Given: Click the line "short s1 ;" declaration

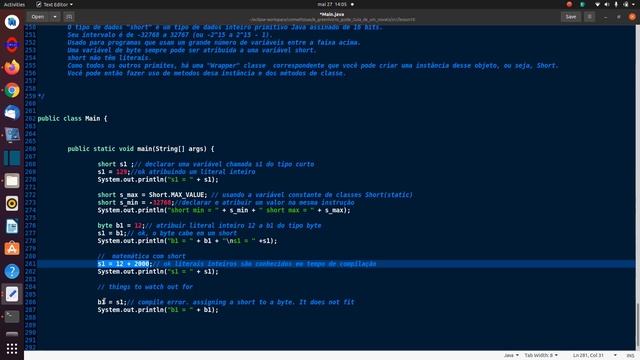Looking at the screenshot, I should [116, 164].
